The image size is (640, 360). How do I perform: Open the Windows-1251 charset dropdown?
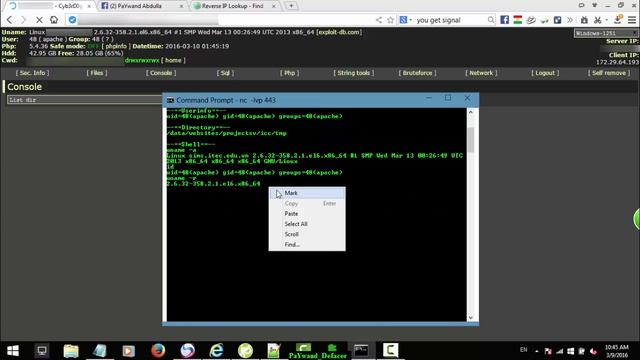coord(606,33)
